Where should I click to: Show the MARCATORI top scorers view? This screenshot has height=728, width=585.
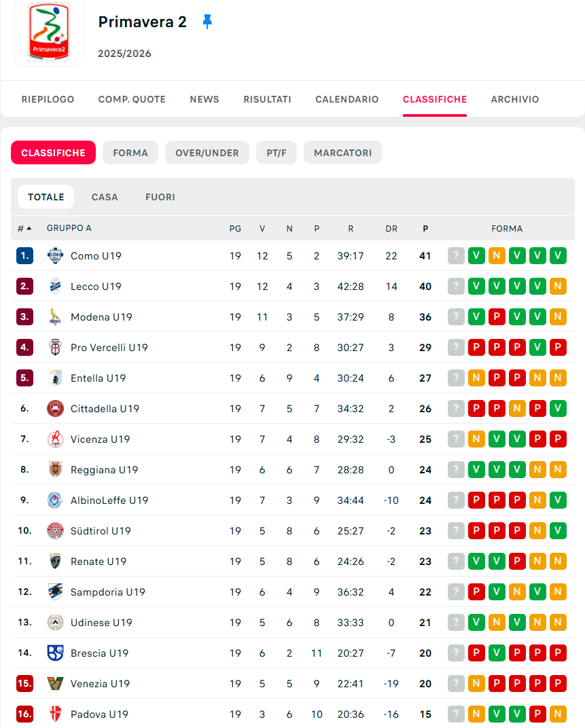click(342, 153)
